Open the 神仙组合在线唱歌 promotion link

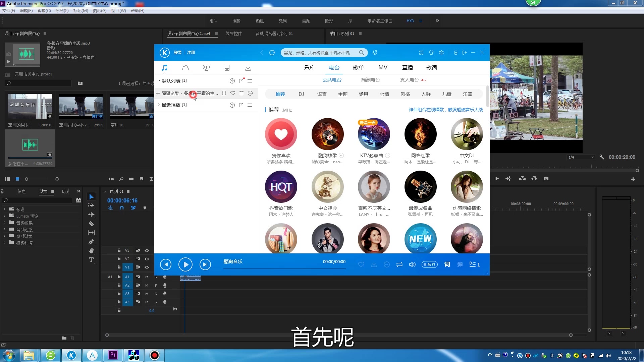click(446, 110)
